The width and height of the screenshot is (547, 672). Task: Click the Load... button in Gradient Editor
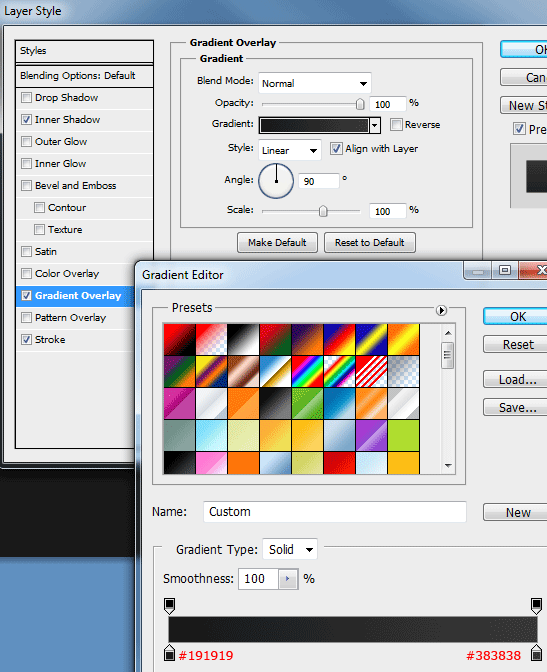point(515,379)
